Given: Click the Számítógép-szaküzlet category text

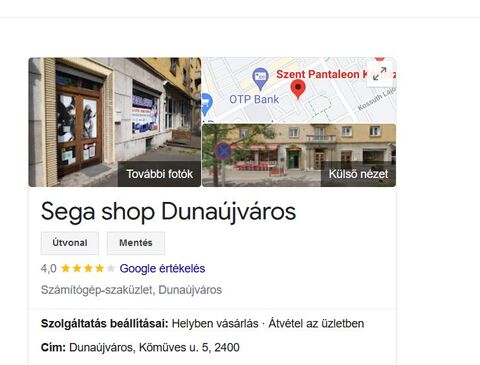Looking at the screenshot, I should coord(97,290).
